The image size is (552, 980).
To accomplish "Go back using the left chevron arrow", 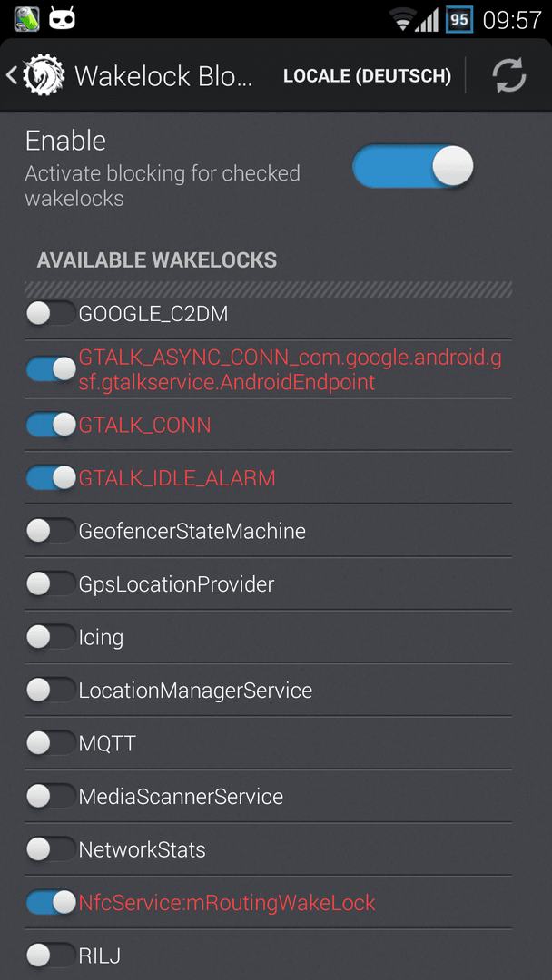I will (12, 75).
